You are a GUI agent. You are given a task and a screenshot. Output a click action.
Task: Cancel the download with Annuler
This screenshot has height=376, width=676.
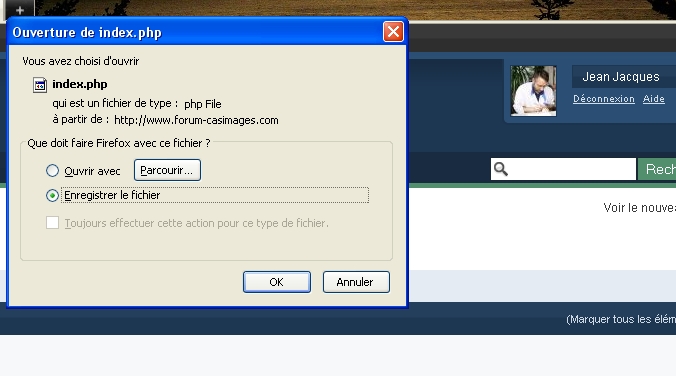click(356, 282)
